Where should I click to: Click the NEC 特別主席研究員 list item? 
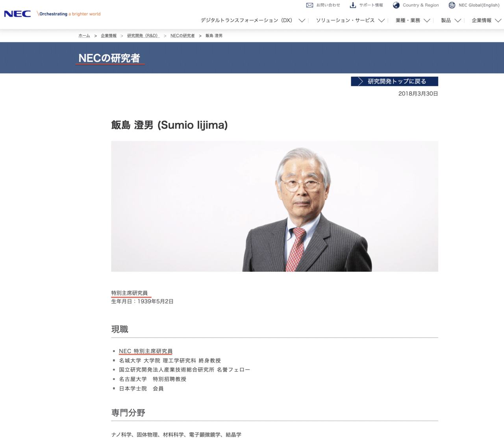[x=146, y=351]
